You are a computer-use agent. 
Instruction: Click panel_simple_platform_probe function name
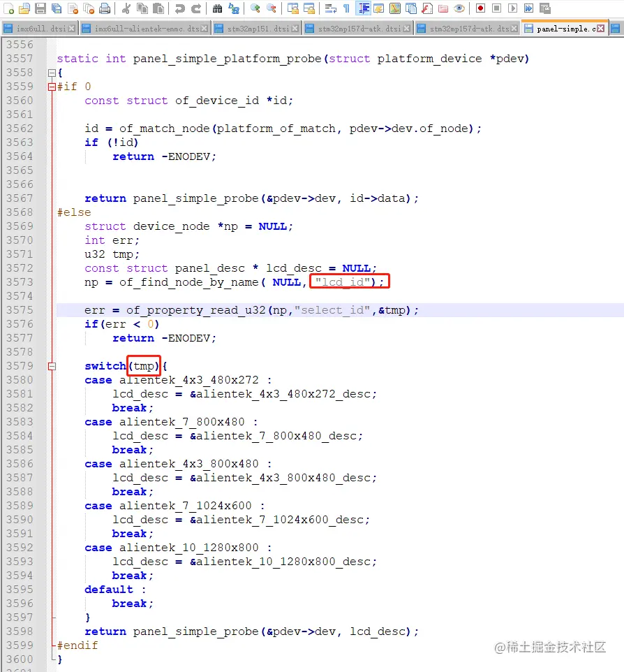(227, 59)
